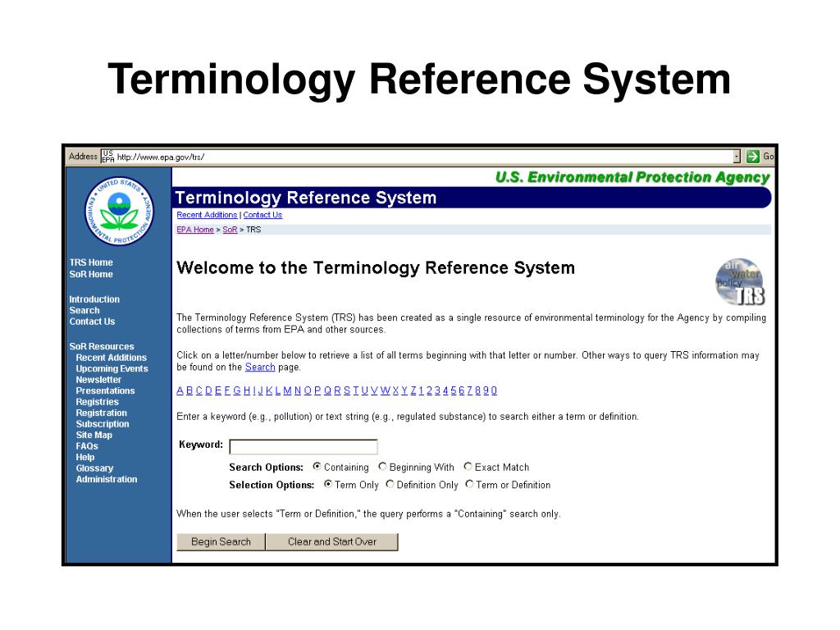List terms beginning with number 5
This screenshot has width=840, height=630.
tap(454, 390)
